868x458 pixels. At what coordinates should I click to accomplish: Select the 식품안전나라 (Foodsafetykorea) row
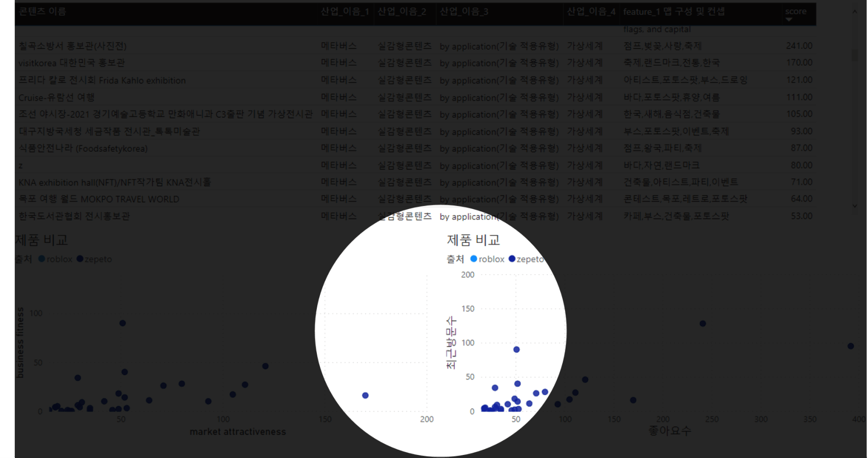(x=83, y=149)
